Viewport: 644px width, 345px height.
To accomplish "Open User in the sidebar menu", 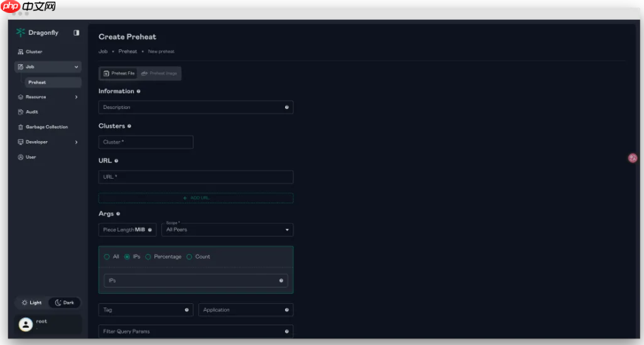I will 48,157.
